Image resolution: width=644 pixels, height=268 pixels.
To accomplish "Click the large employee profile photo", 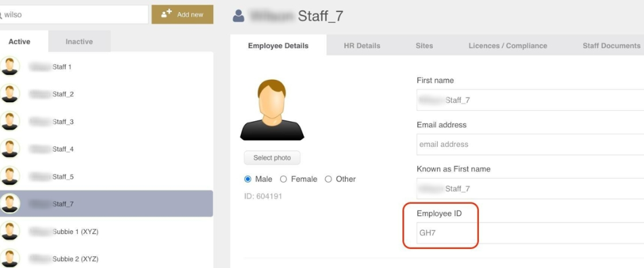I will tap(272, 110).
